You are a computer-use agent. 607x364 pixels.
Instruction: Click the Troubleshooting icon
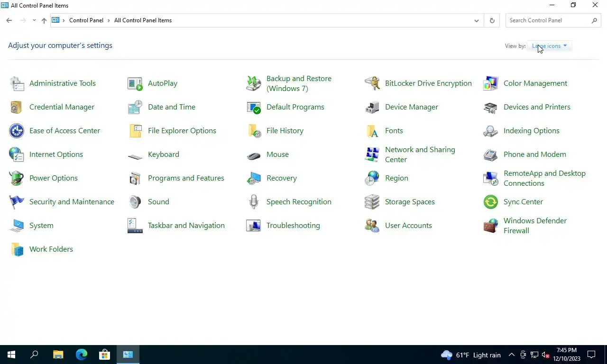pyautogui.click(x=254, y=226)
